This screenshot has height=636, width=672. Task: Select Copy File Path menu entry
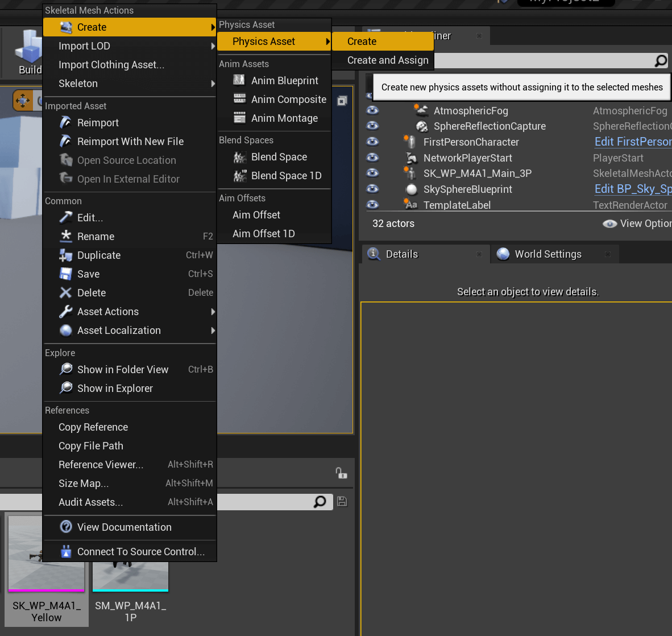click(130, 446)
